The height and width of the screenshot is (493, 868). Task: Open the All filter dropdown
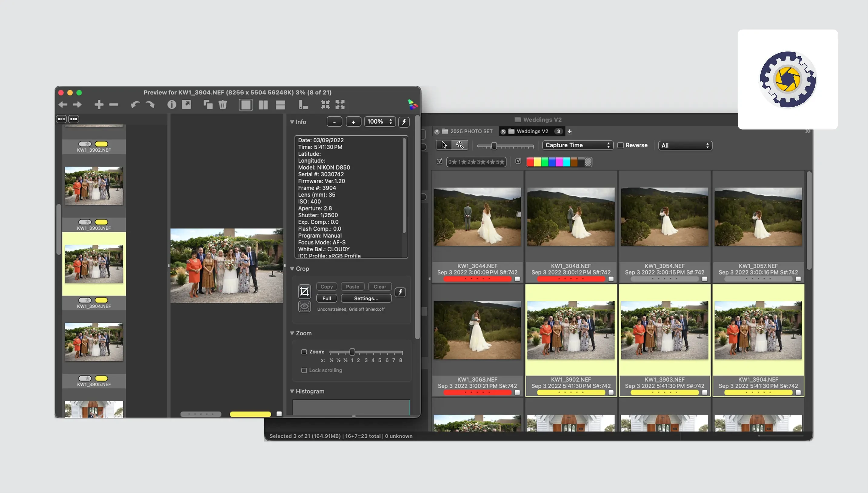tap(685, 146)
